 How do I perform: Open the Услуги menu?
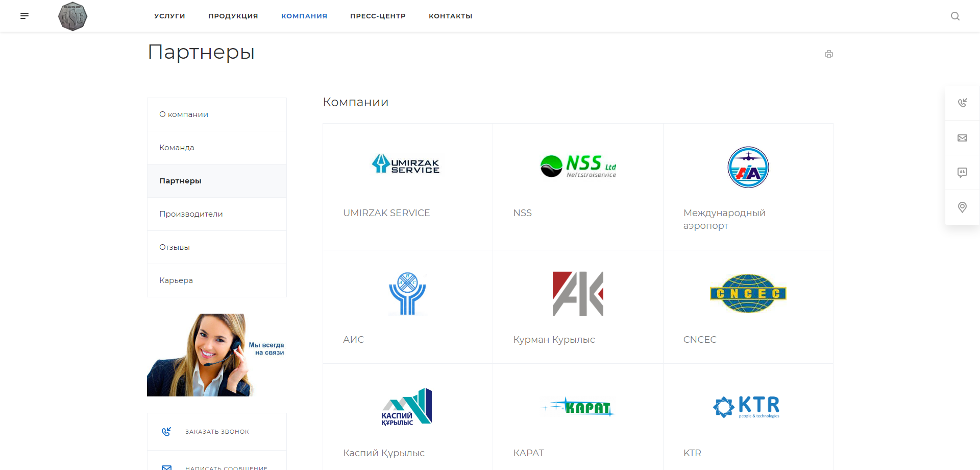click(x=169, y=16)
